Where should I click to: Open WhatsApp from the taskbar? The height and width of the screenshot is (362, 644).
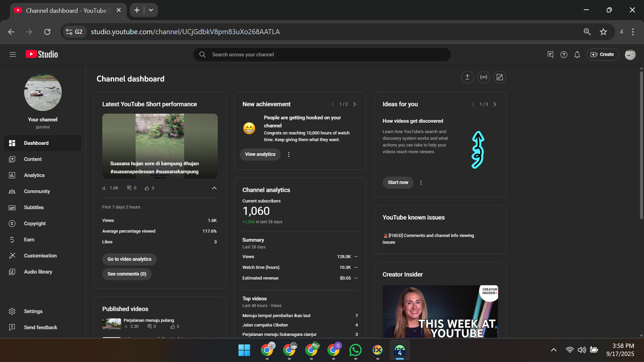tap(355, 350)
